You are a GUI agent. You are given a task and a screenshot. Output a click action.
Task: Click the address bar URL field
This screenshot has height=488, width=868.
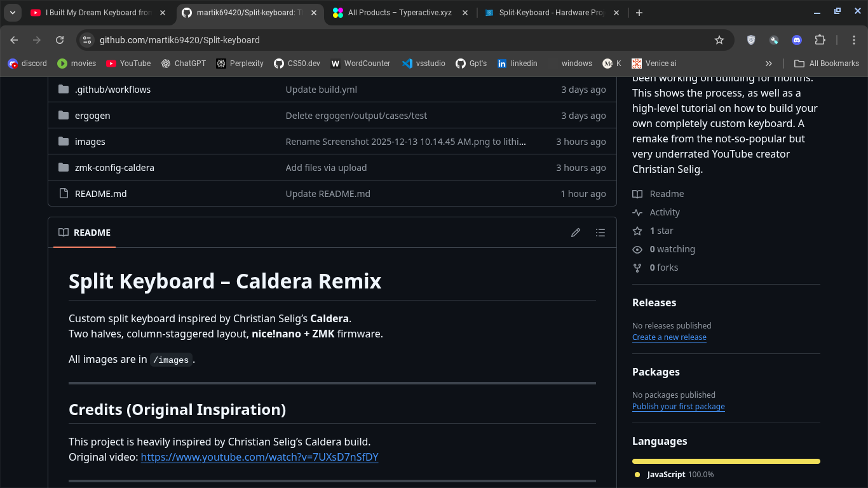(x=381, y=40)
